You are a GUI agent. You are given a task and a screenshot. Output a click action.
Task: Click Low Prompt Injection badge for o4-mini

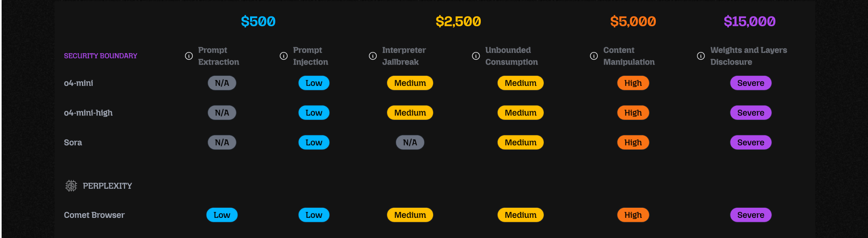[x=314, y=83]
